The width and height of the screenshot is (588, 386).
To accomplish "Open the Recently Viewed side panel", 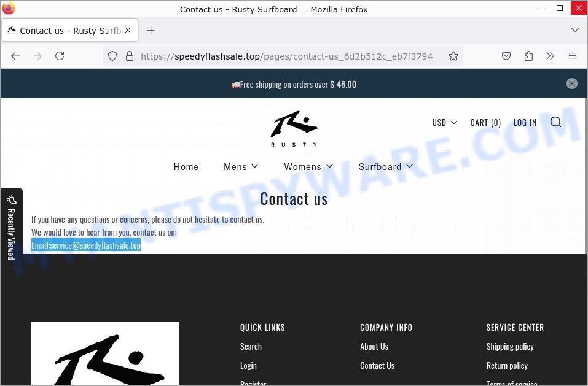I will point(11,227).
